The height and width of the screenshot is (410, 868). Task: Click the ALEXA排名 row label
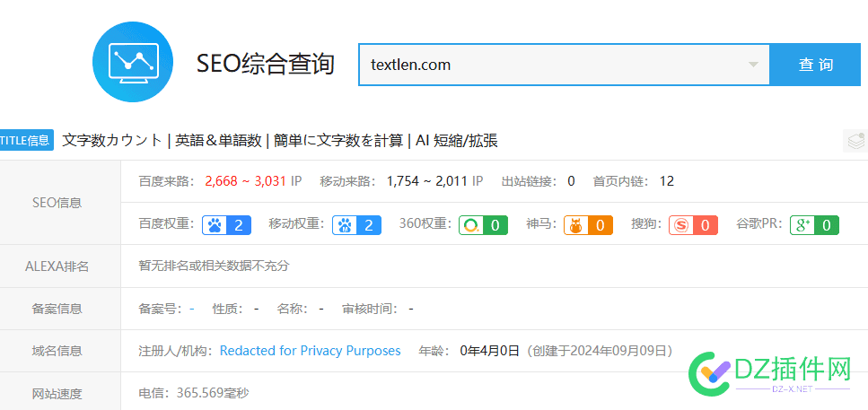coord(57,266)
